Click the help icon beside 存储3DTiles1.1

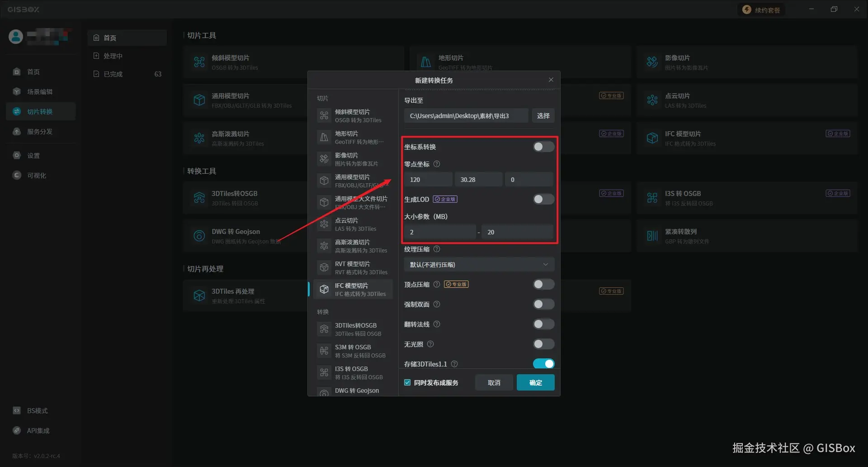pos(454,364)
